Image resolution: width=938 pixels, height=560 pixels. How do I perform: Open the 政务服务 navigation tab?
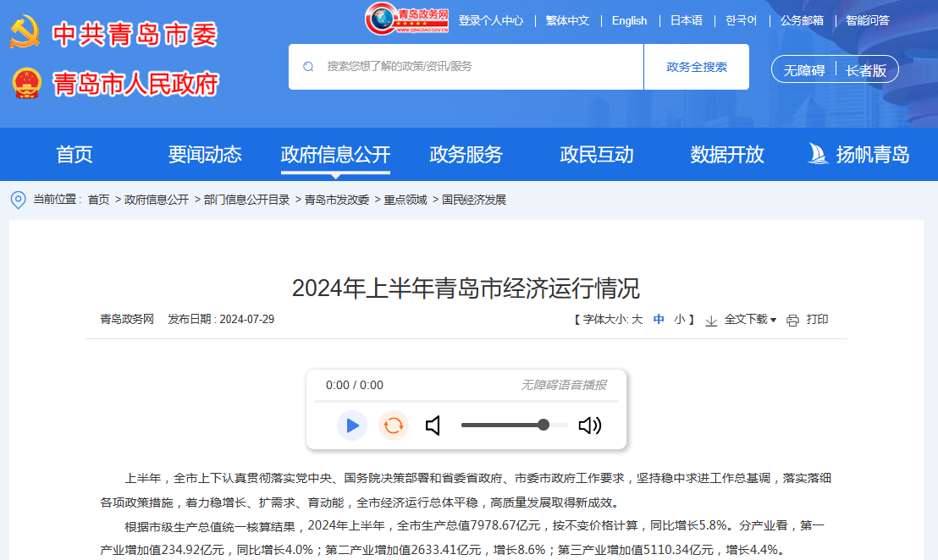tap(466, 154)
